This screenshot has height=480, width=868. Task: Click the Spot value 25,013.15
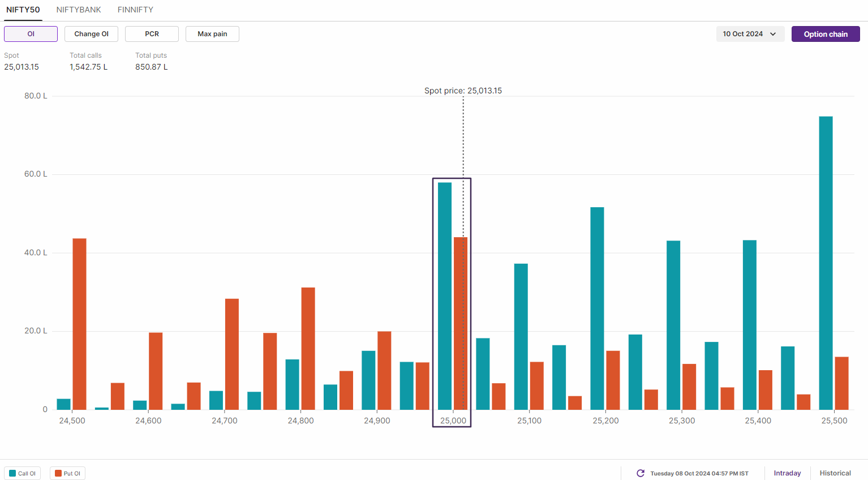click(x=22, y=67)
